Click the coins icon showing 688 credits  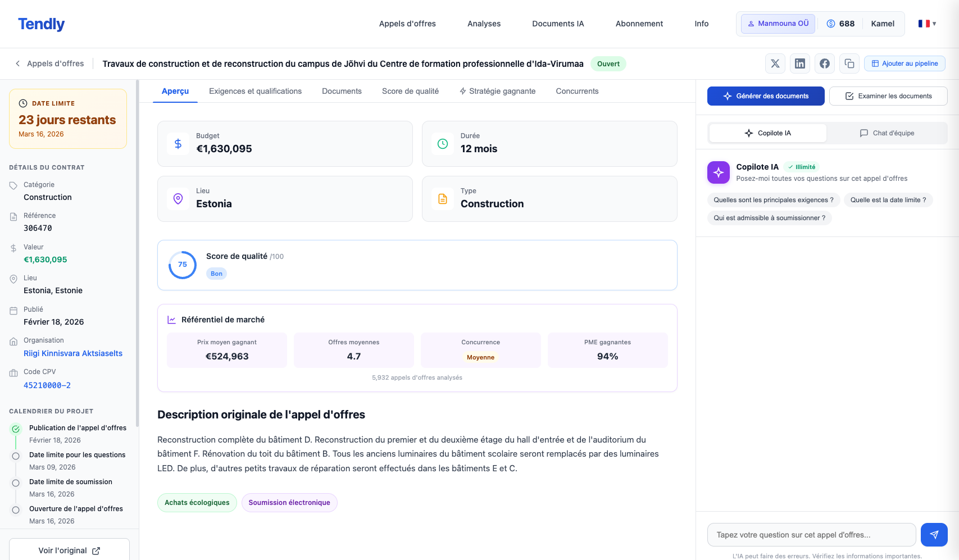tap(831, 24)
